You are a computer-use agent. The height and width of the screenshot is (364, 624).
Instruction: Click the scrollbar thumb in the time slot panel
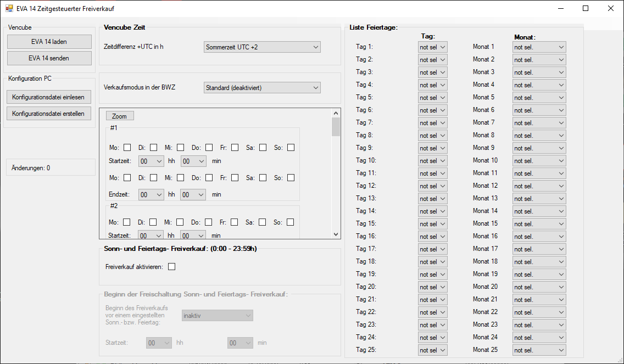coord(336,127)
